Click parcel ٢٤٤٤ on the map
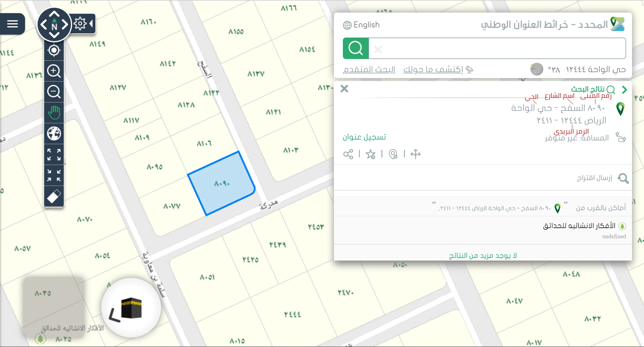This screenshot has width=644, height=347. point(292,314)
